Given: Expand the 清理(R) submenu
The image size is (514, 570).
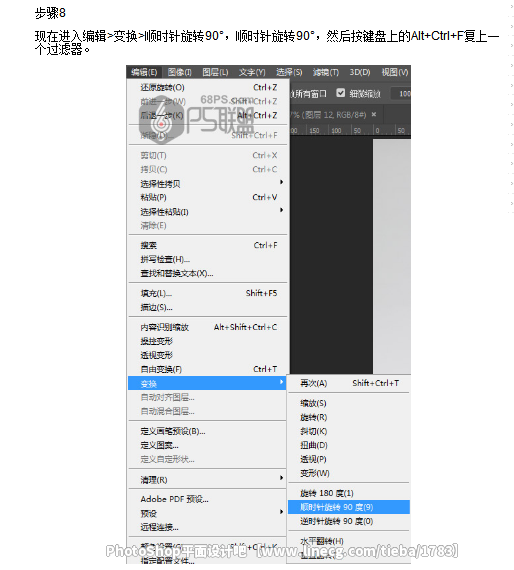Looking at the screenshot, I should point(208,479).
